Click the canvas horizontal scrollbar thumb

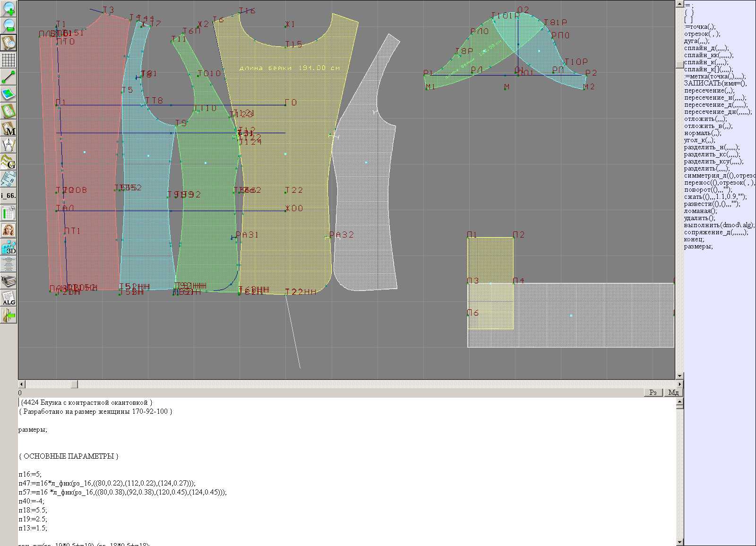click(x=74, y=384)
